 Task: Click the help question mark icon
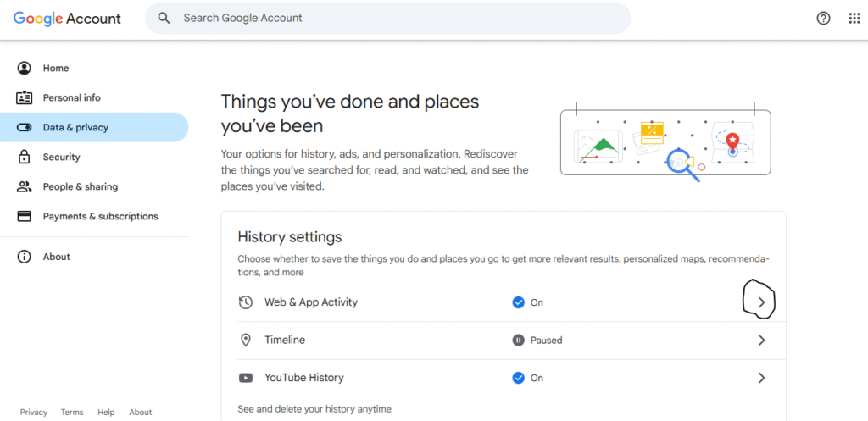823,19
